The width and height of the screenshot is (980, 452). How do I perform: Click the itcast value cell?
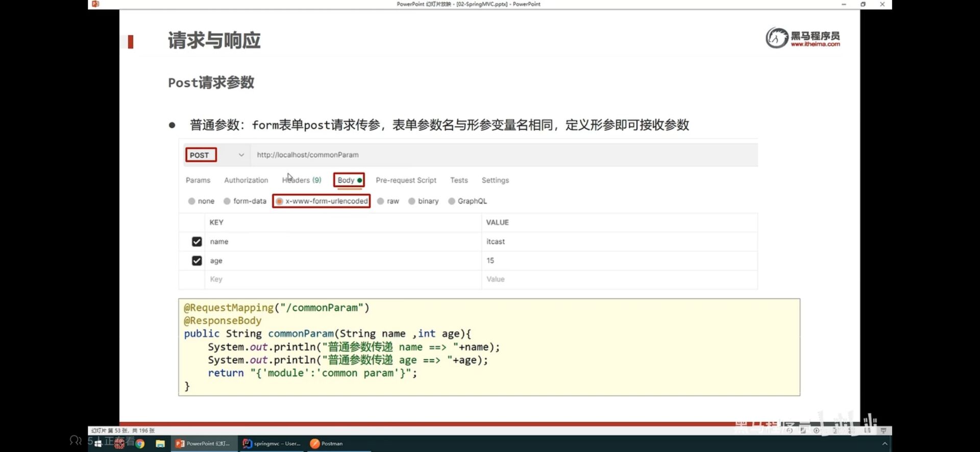(620, 242)
